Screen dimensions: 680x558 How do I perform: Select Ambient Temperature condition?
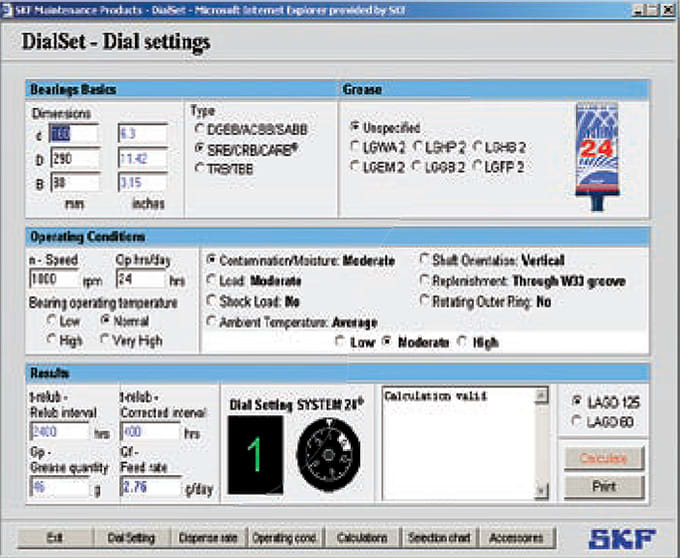click(211, 321)
